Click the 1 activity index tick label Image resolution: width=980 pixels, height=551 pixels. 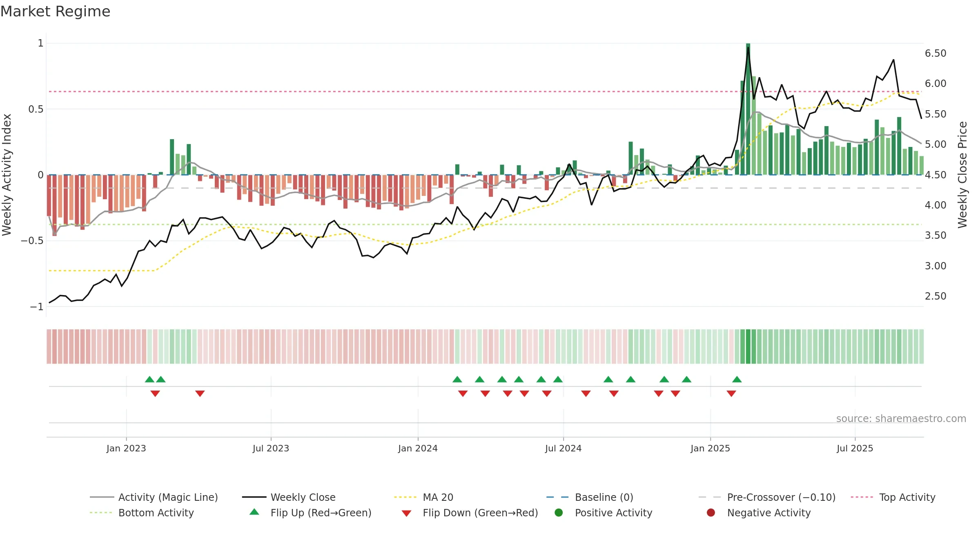point(40,43)
